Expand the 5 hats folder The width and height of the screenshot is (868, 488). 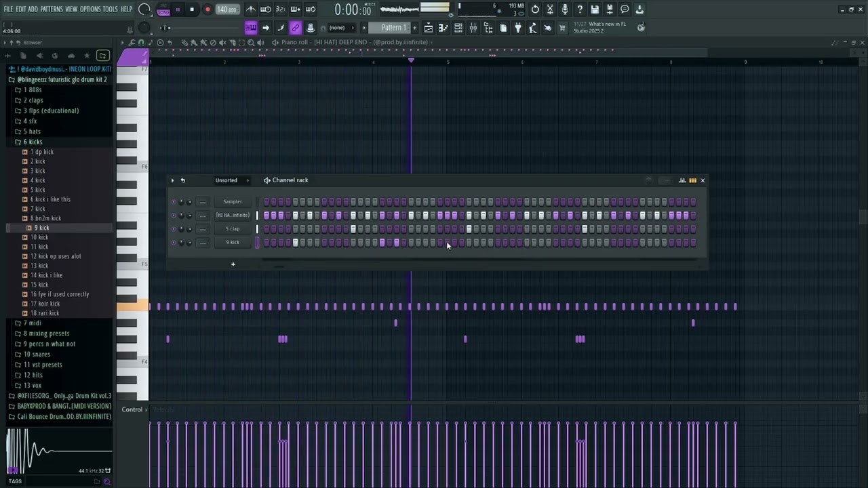point(32,131)
